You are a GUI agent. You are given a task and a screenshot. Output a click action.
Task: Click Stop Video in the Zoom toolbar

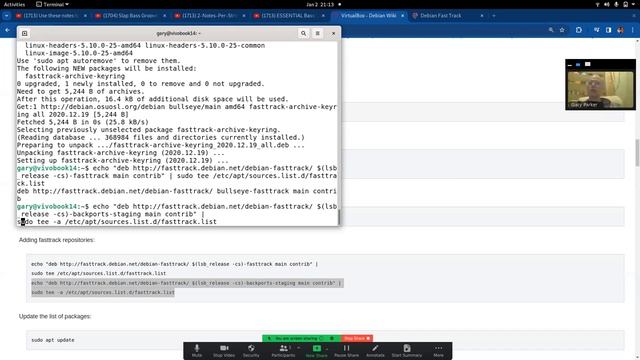click(224, 351)
